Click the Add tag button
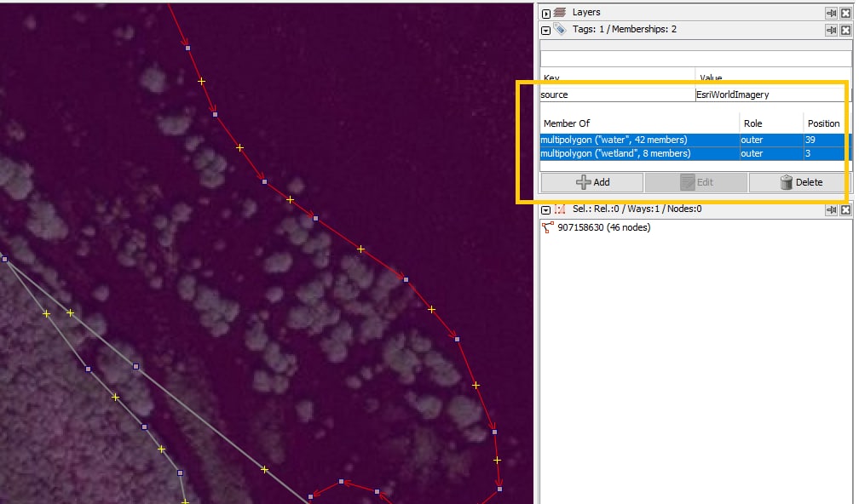Viewport: 859px width, 504px height. [x=592, y=182]
